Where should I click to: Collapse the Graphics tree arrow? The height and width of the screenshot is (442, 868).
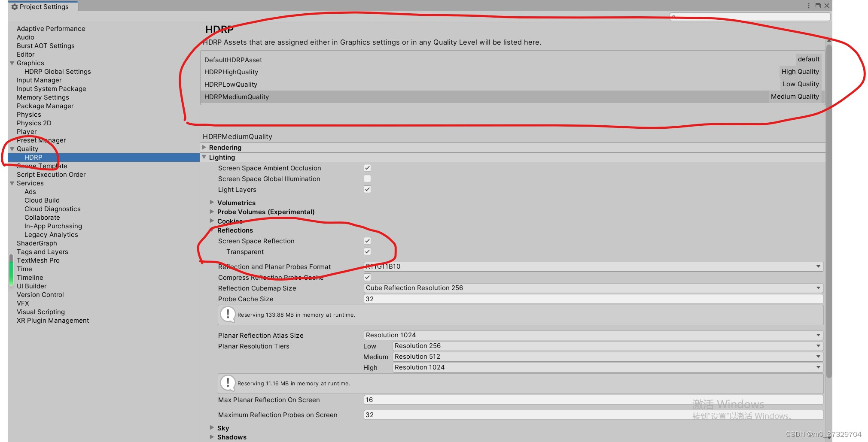pyautogui.click(x=12, y=63)
